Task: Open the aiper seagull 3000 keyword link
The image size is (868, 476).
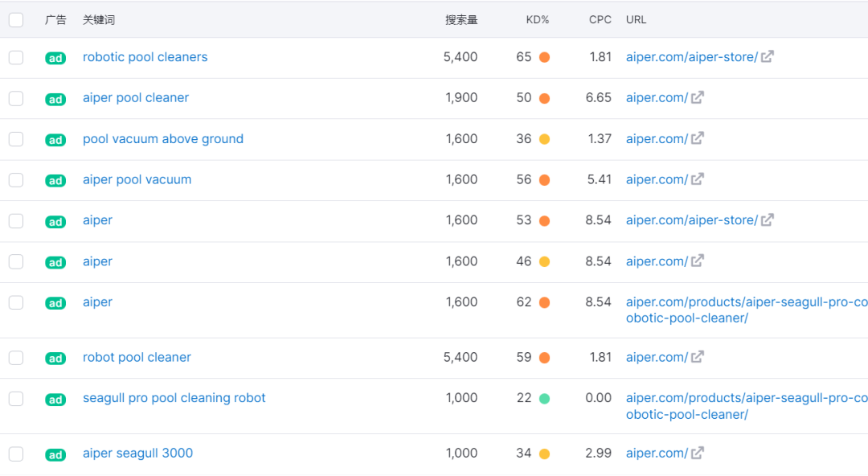Action: pos(137,453)
